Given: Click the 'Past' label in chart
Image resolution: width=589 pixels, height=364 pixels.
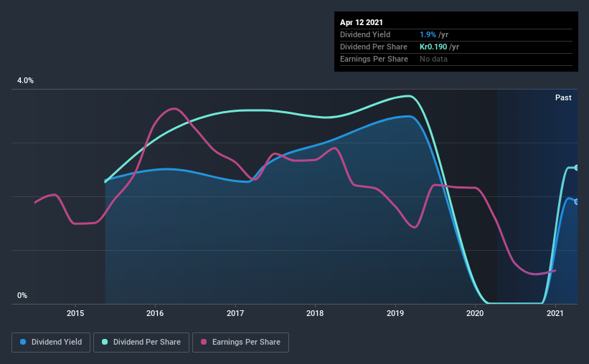Looking at the screenshot, I should 563,98.
